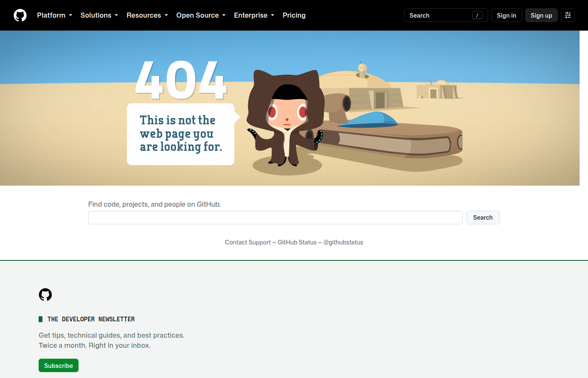Click 'THE DEVELOPER NEWSLETTER' heading
Viewport: 588px width, 378px height.
pos(91,319)
